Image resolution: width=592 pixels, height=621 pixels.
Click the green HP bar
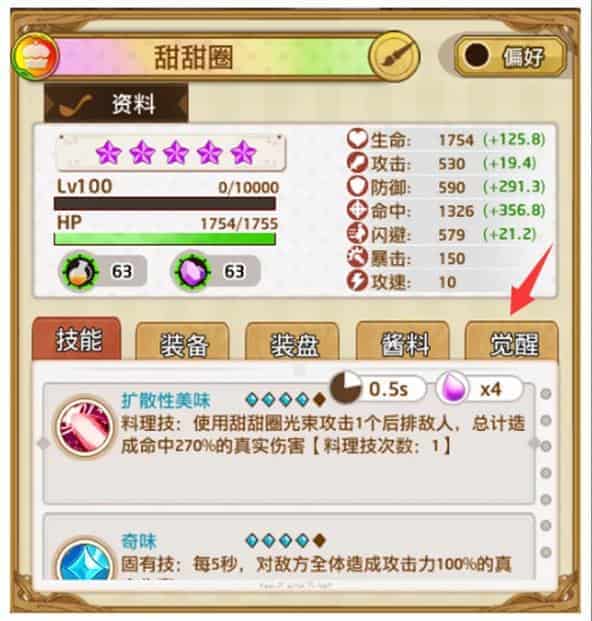165,239
